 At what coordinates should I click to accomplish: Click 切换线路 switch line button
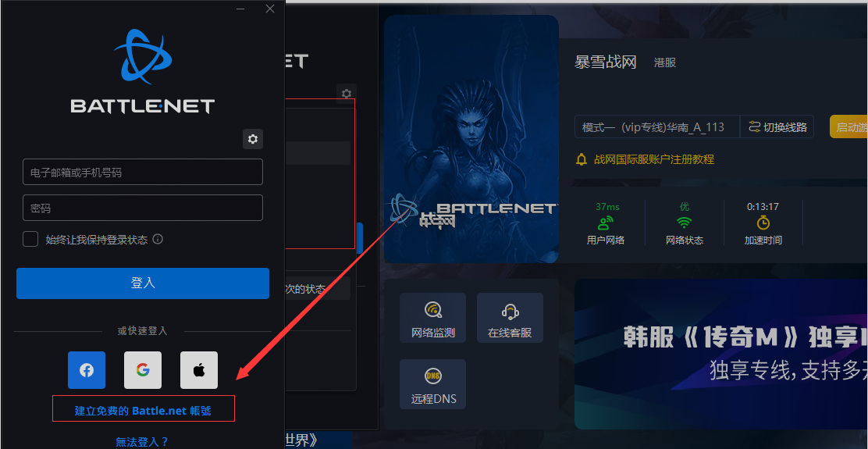coord(777,127)
